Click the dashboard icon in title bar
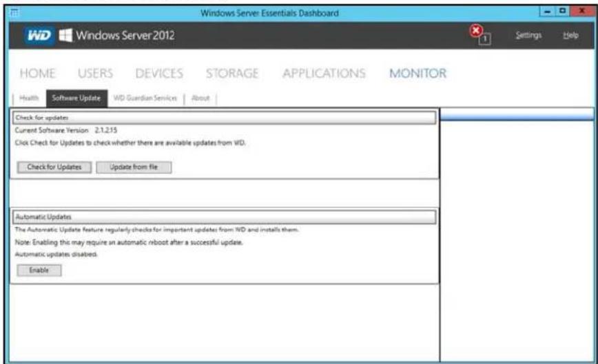Viewport: 598px width, 364px height. (14, 13)
